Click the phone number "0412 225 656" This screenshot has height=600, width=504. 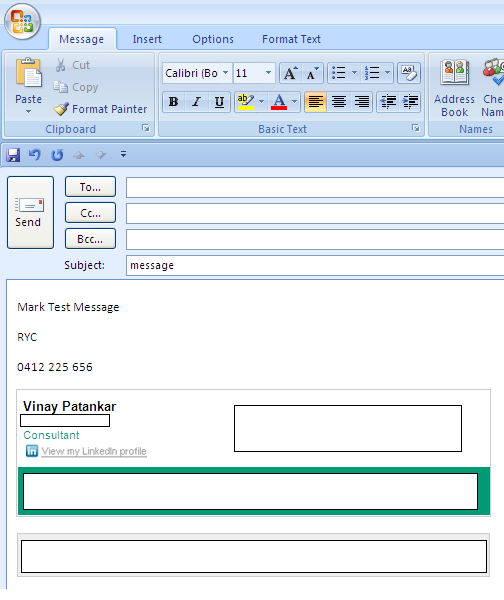(55, 367)
